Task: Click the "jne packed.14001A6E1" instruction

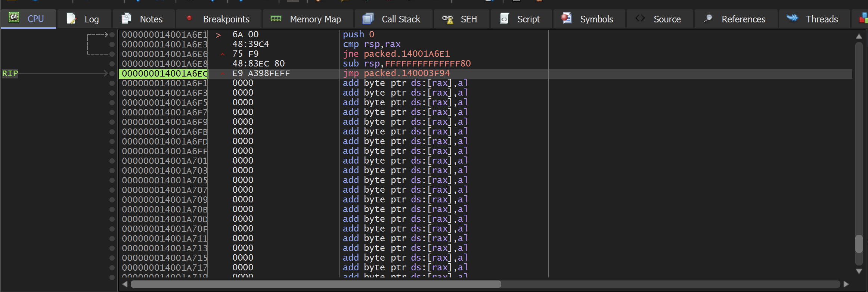Action: click(396, 54)
